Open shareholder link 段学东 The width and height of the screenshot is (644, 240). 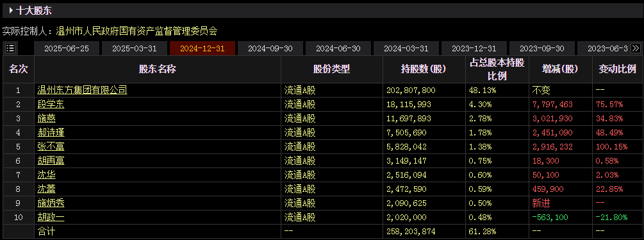tap(51, 105)
